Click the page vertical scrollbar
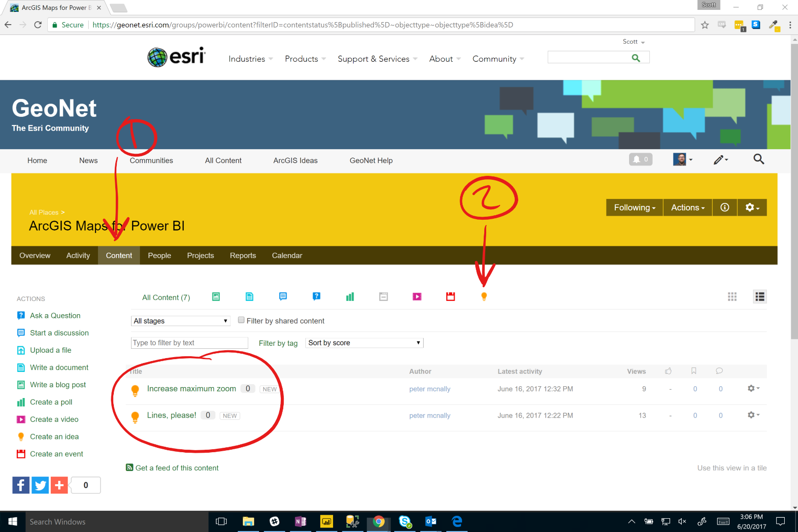The image size is (798, 532). (794, 192)
